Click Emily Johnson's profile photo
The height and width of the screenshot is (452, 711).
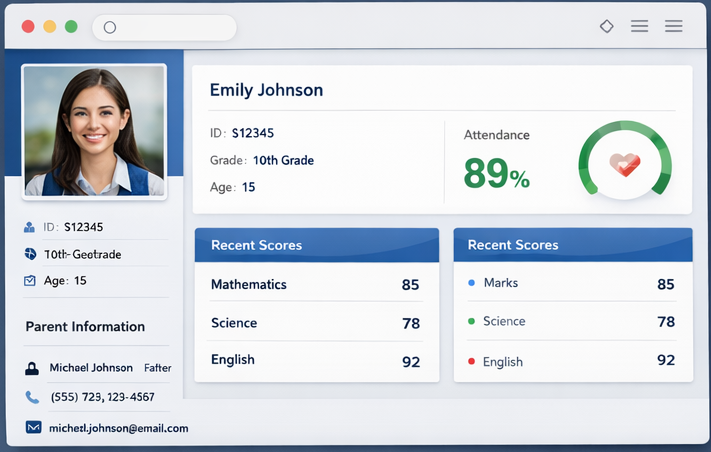coord(94,131)
